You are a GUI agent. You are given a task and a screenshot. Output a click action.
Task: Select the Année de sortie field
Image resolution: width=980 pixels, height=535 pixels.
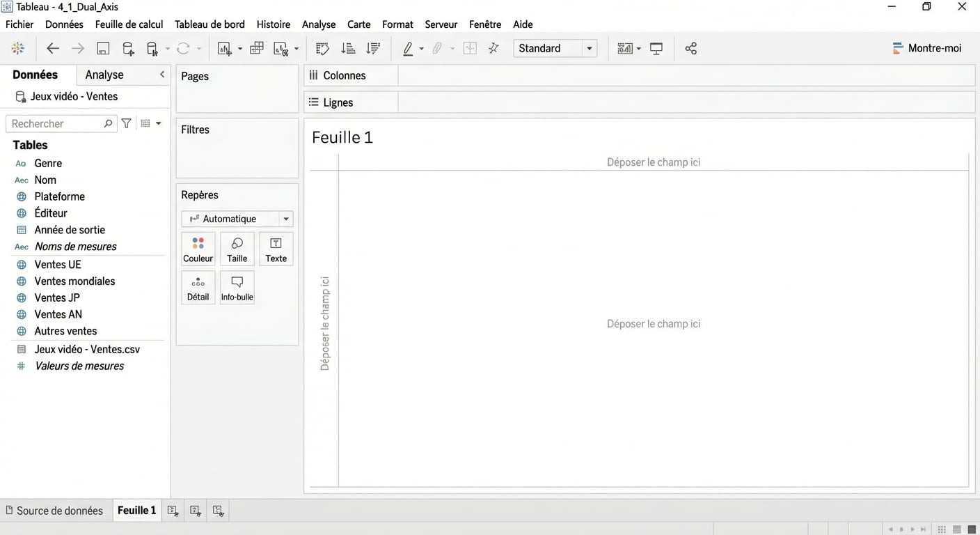point(70,230)
